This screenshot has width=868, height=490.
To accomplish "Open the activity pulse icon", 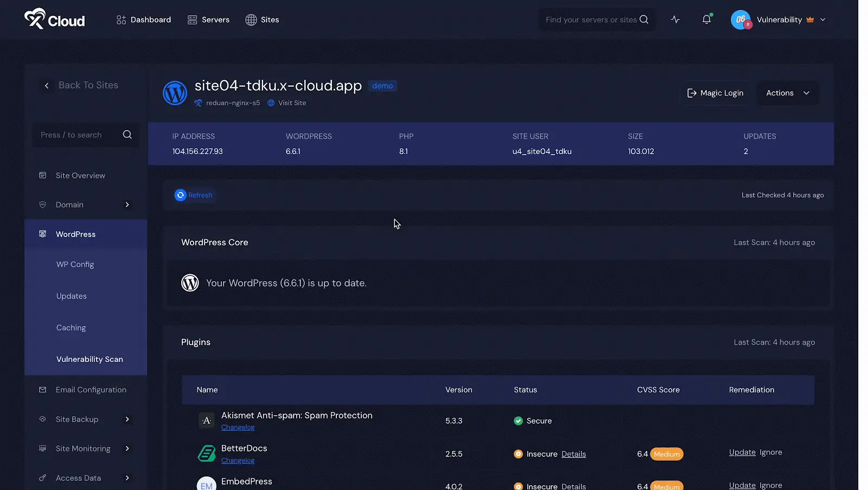I will coord(675,20).
